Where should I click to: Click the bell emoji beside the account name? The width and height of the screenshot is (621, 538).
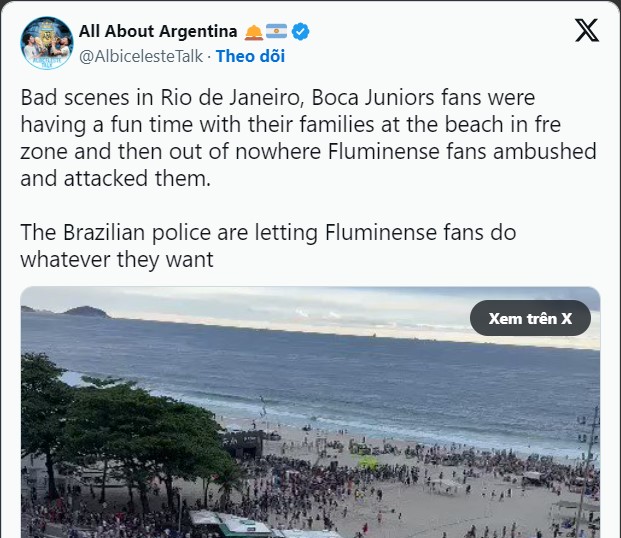253,31
